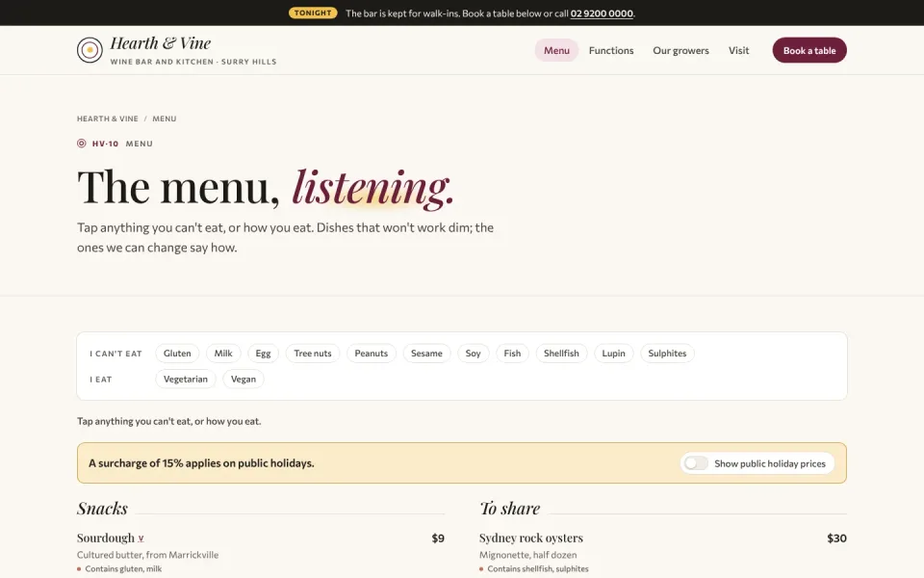This screenshot has height=578, width=924.
Task: Click the Hearth & Vine site title
Action: click(161, 43)
